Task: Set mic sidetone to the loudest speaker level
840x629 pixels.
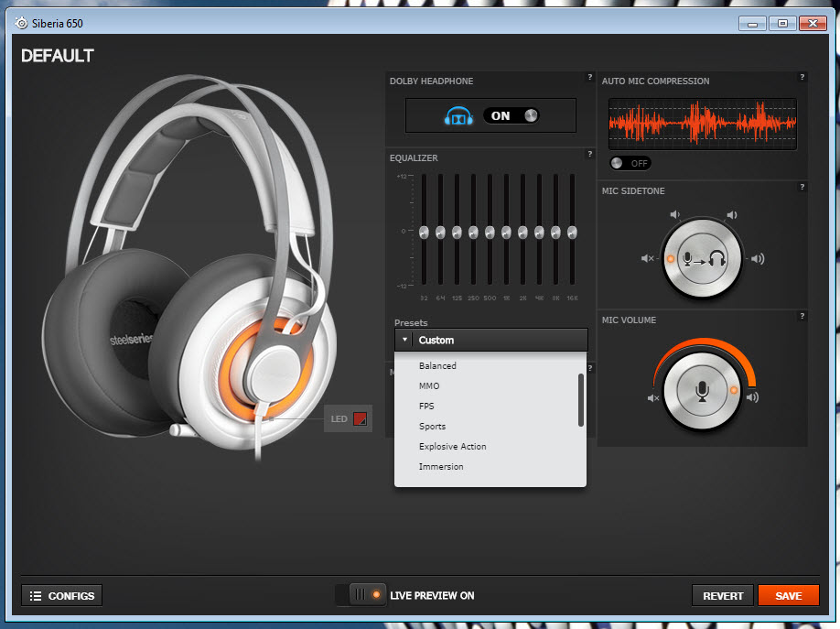Action: tap(758, 259)
